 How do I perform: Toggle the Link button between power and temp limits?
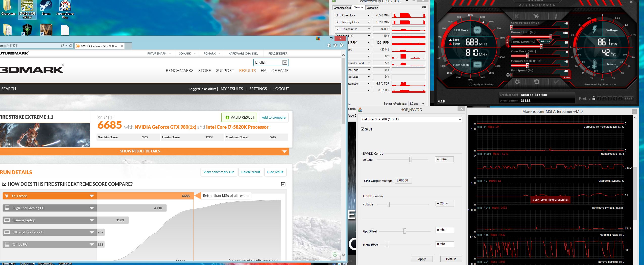tap(507, 42)
